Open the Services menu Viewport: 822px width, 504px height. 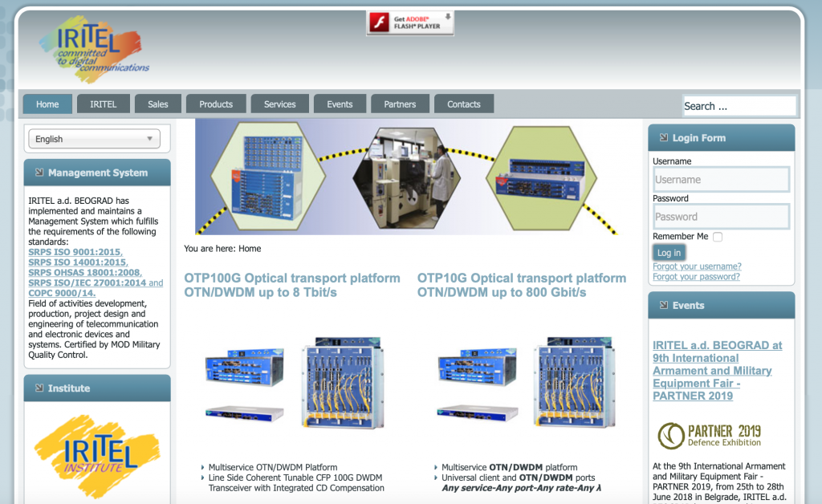(x=280, y=104)
